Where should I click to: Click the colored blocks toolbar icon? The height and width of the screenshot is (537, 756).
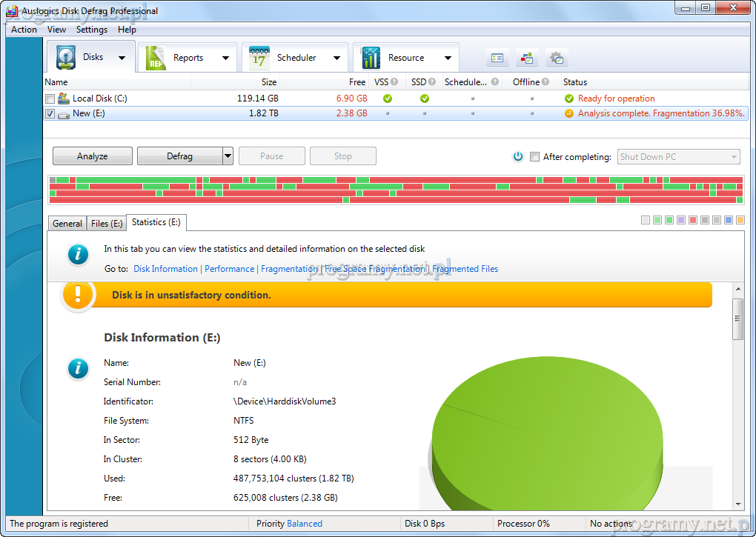(x=527, y=58)
